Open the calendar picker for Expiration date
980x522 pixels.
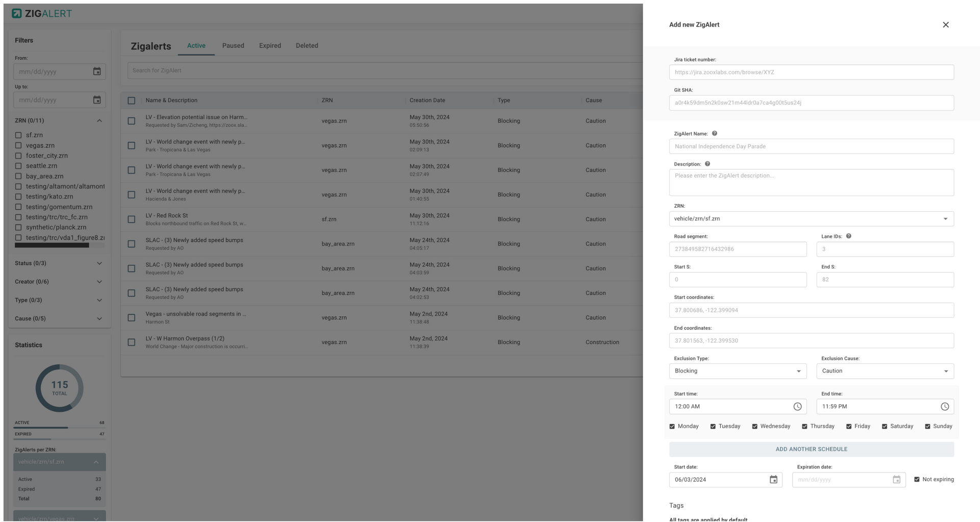pyautogui.click(x=897, y=480)
